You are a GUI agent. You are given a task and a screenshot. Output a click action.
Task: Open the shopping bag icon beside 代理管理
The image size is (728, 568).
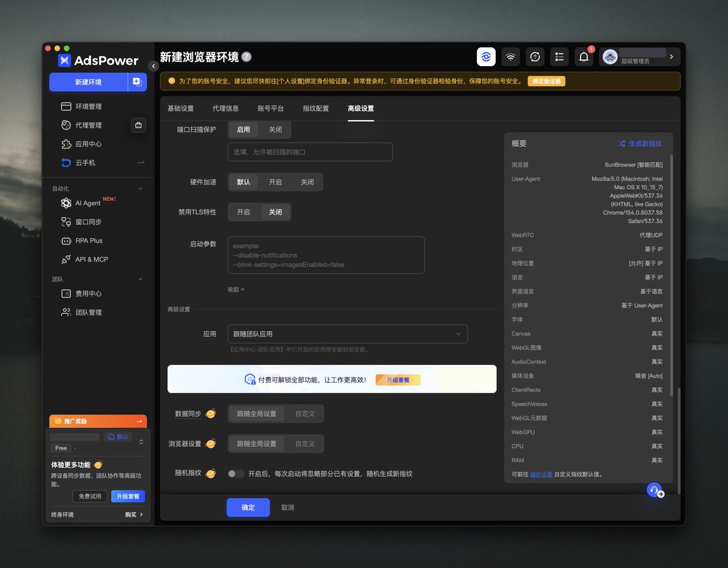point(138,125)
